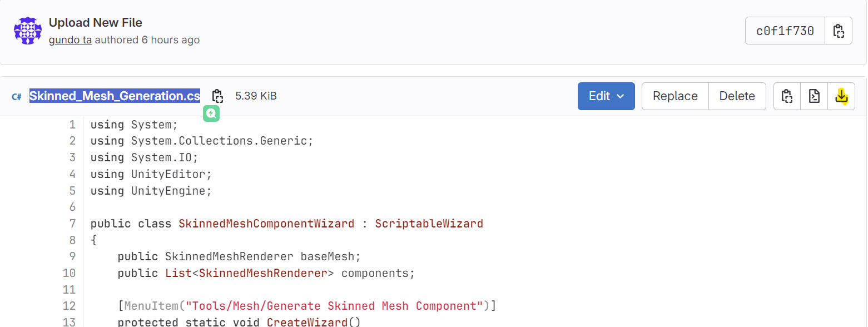Select the Skinned_Mesh_Generation.cs file name
The height and width of the screenshot is (327, 868).
click(x=115, y=96)
